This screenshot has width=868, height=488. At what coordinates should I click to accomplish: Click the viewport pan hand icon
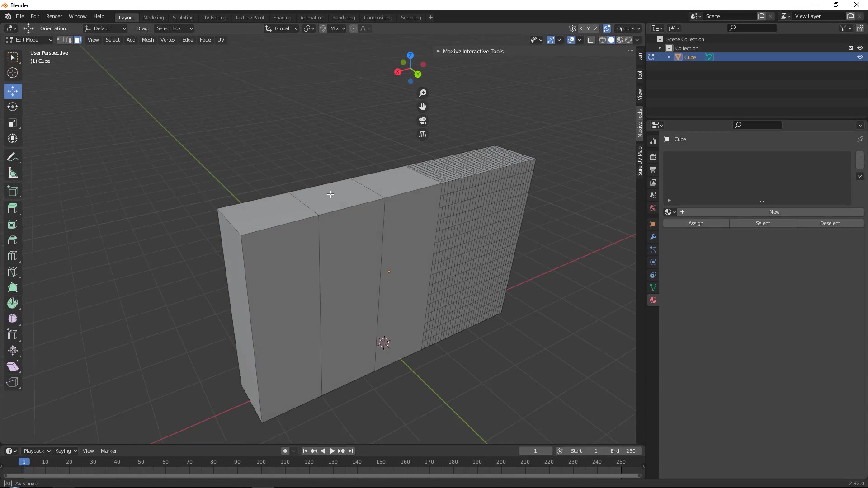423,107
